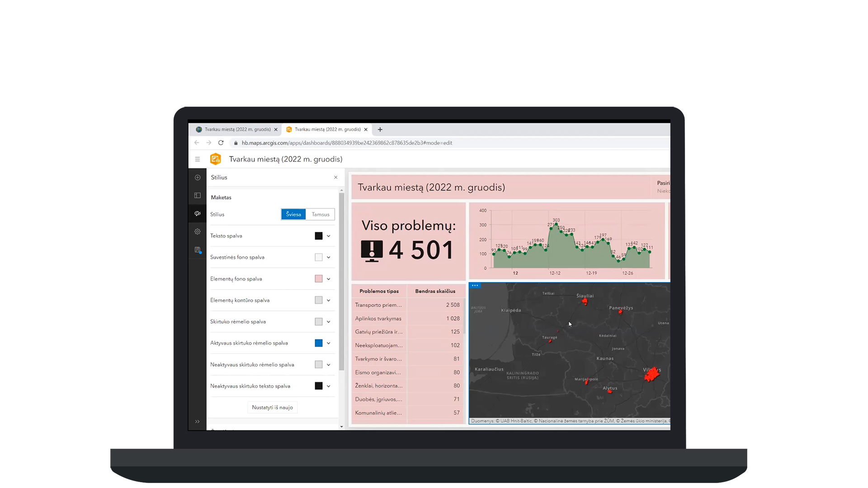Screen dimensions: 868x488
Task: Close the Stilius panel
Action: click(336, 178)
